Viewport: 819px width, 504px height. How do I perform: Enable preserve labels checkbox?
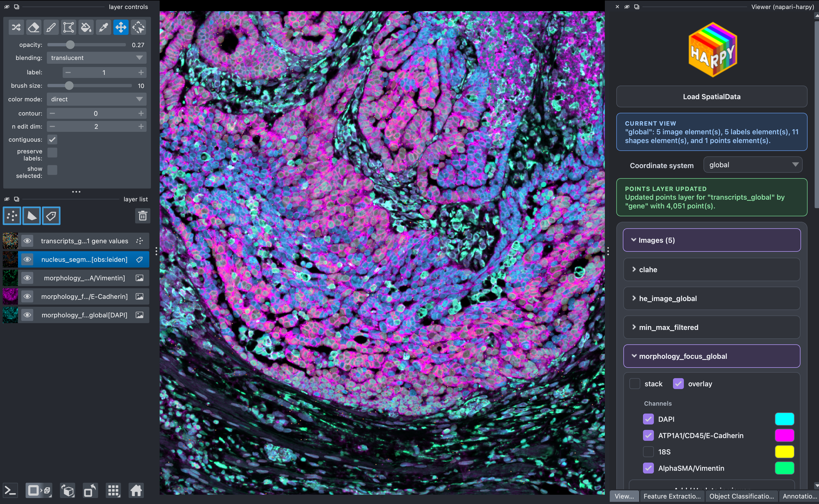coord(52,153)
